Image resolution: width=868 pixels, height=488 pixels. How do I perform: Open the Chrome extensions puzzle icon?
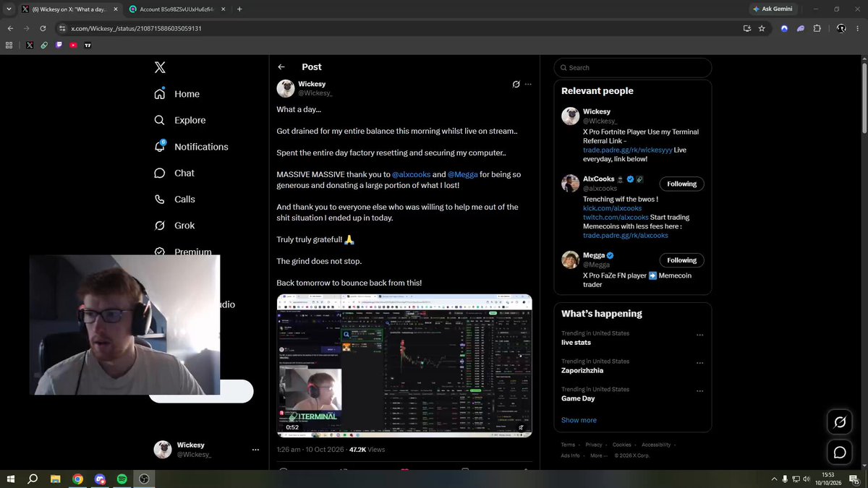817,28
